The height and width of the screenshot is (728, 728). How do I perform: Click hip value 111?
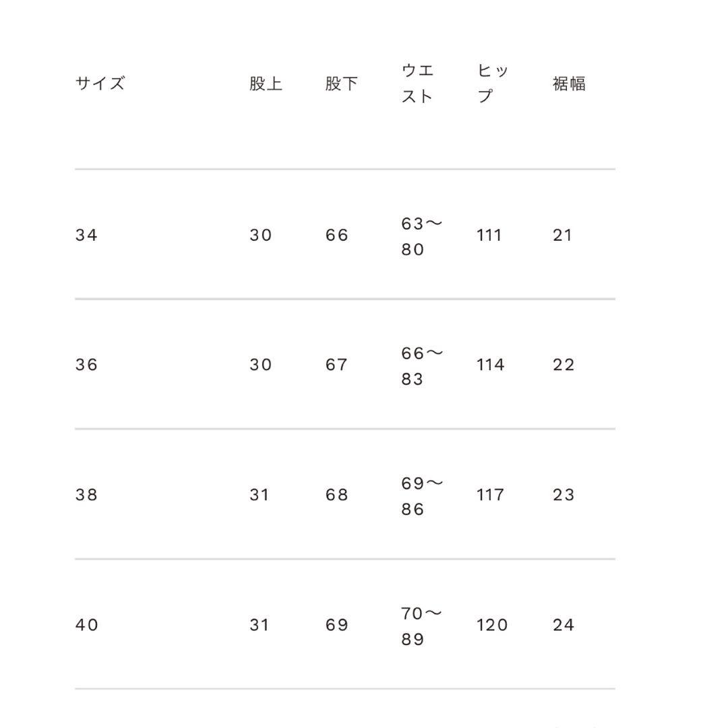489,235
